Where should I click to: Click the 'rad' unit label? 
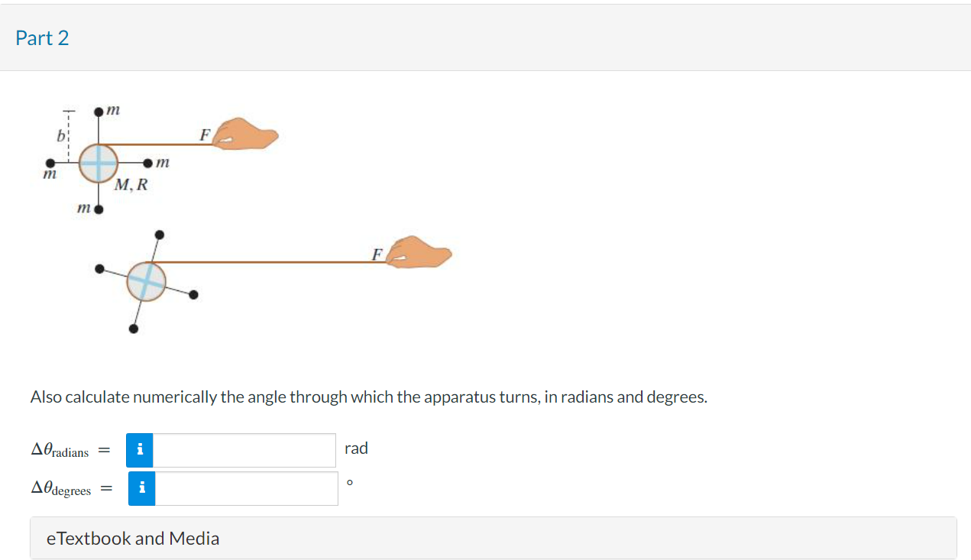coord(356,448)
